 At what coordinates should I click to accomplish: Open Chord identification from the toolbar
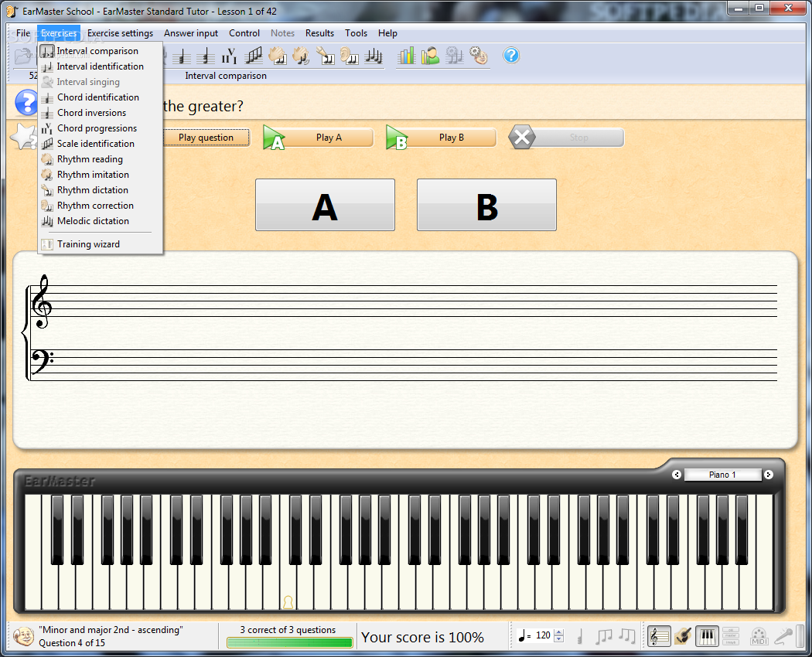(181, 56)
